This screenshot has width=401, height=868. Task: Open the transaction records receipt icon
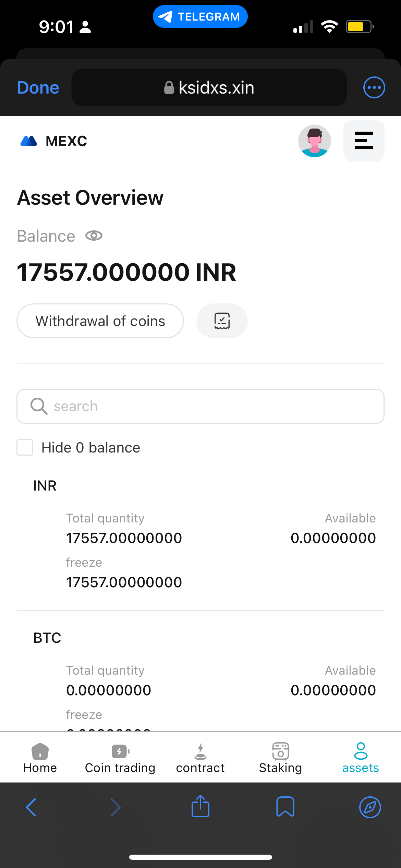(222, 321)
